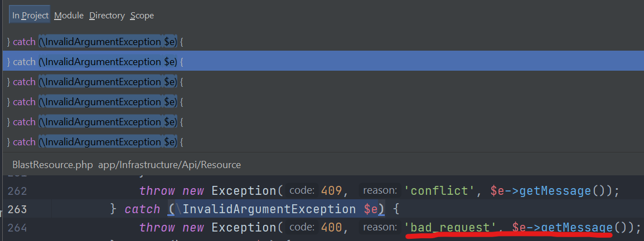
Task: Select the In Project scope tab
Action: 30,16
